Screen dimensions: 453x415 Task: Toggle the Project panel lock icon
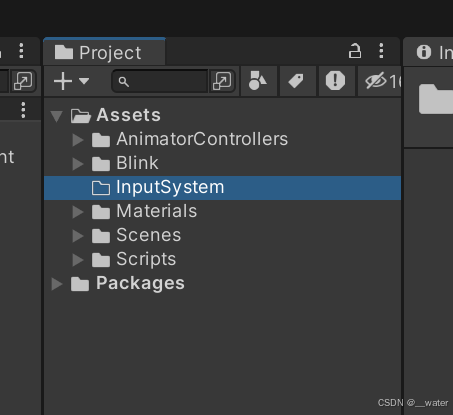(x=355, y=51)
